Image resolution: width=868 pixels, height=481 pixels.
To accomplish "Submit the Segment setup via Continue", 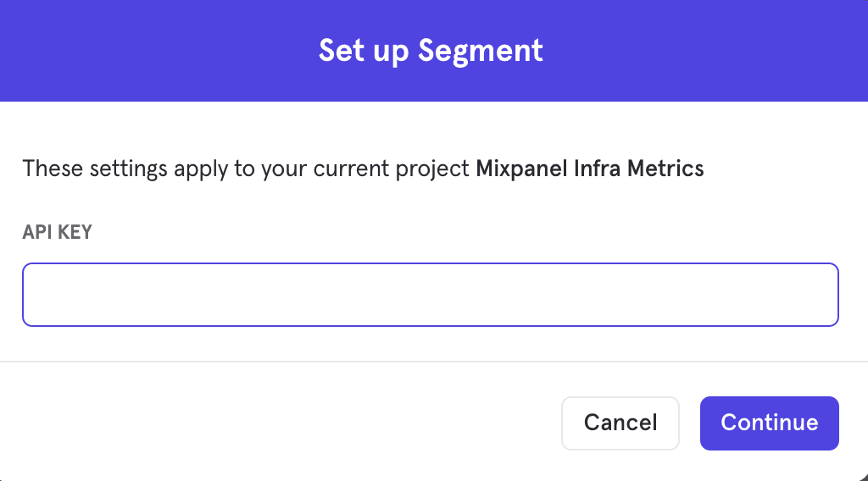I will point(769,423).
